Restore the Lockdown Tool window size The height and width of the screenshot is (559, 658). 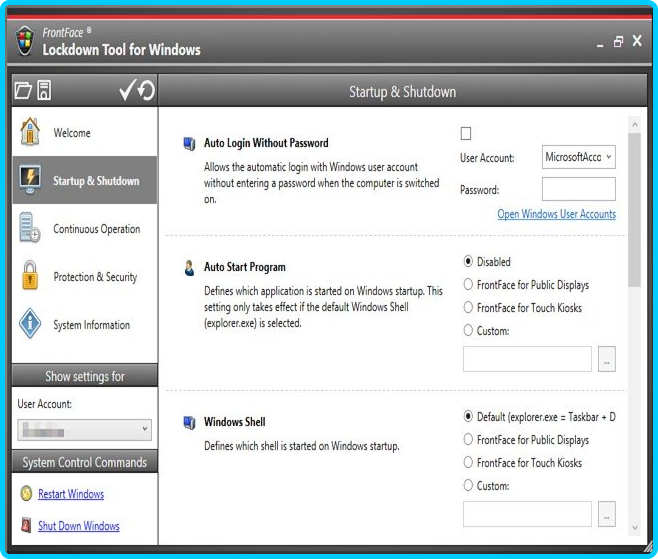pos(618,42)
